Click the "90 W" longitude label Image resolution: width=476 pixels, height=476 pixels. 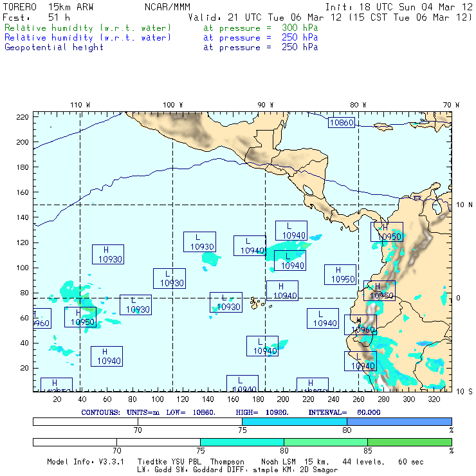tap(265, 105)
